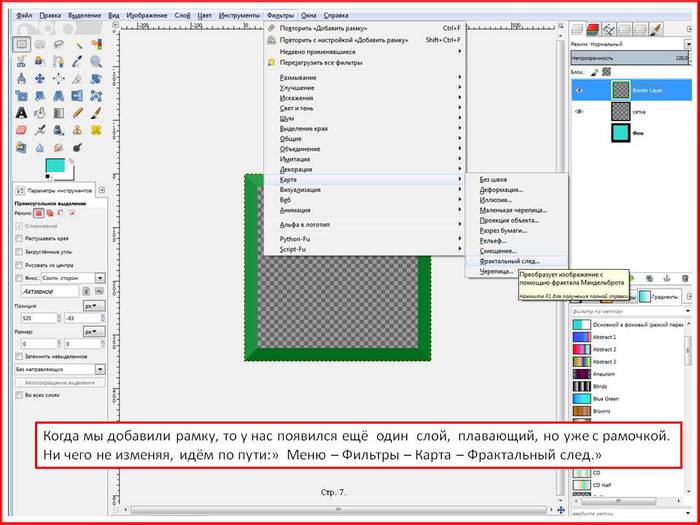Click the Автосокращение выделения button

tap(60, 383)
